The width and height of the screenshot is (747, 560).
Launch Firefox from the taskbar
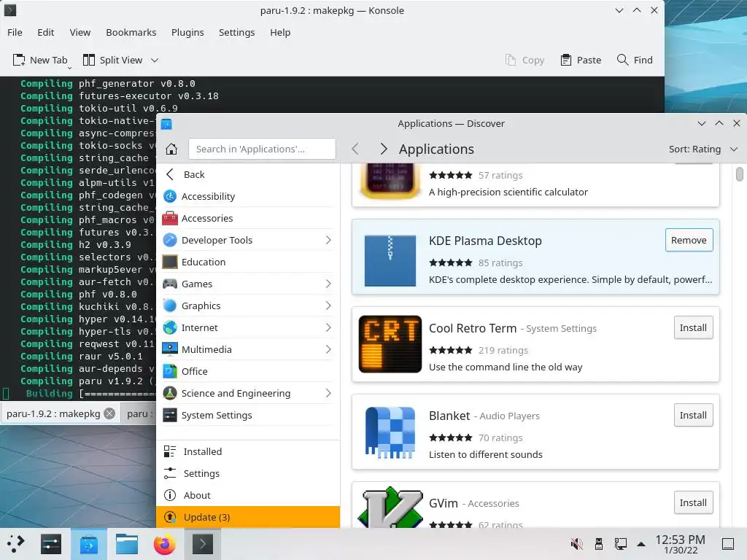click(164, 544)
